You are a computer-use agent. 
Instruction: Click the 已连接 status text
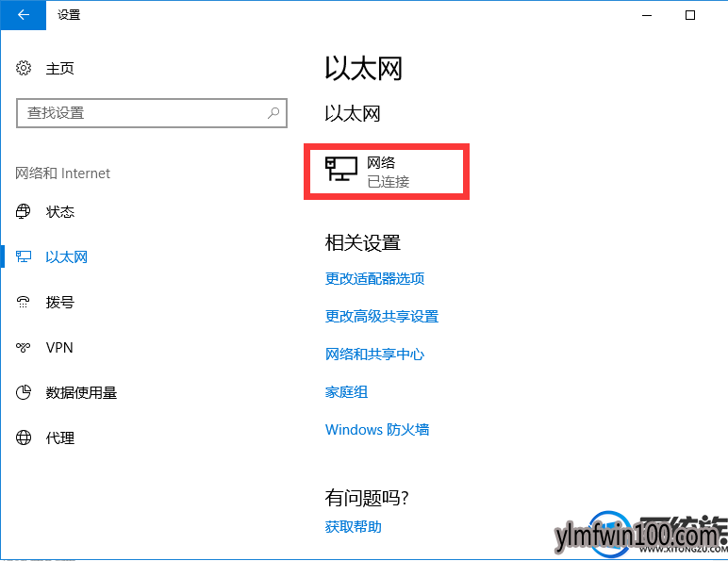[x=389, y=181]
